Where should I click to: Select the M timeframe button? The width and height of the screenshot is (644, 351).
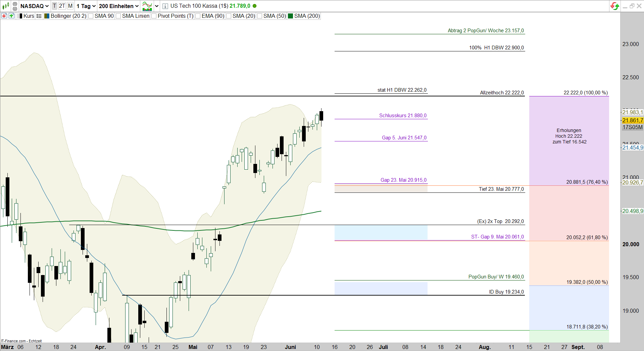coord(70,6)
